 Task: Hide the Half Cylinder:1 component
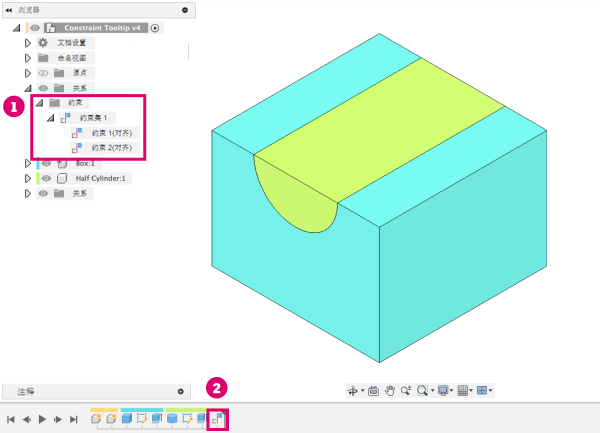coord(46,178)
